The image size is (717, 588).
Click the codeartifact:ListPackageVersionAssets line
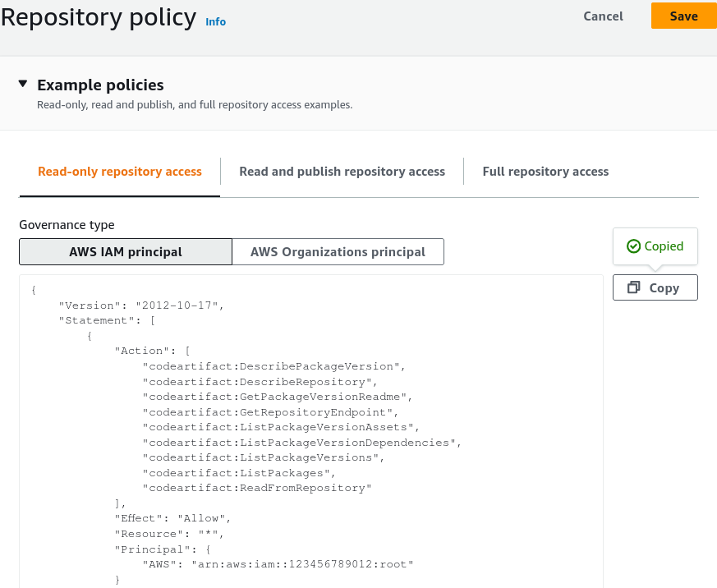coord(281,428)
